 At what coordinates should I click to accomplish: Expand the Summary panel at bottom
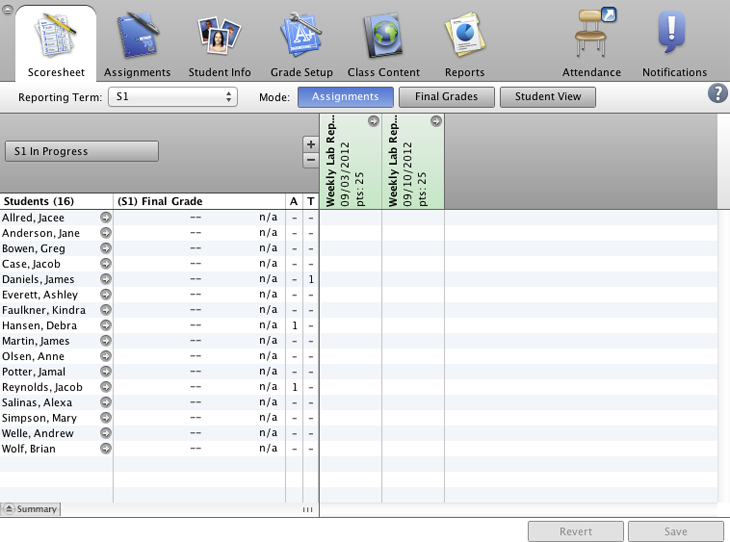[31, 509]
